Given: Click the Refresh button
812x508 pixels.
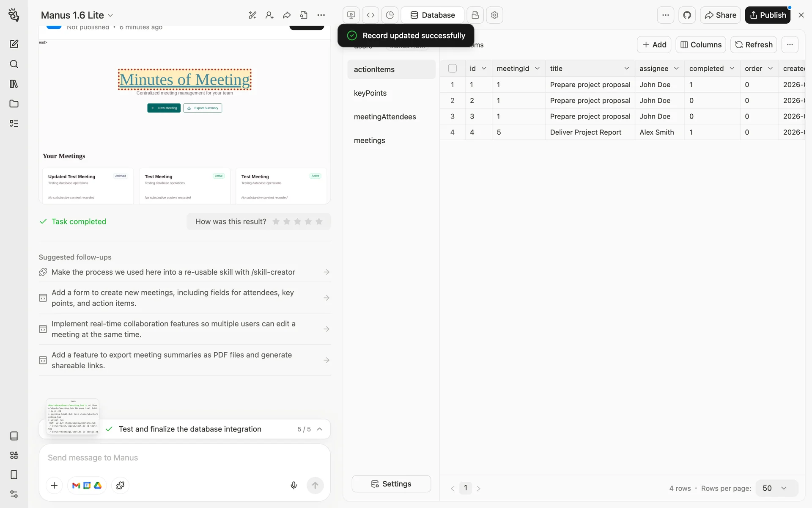Looking at the screenshot, I should coord(753,45).
